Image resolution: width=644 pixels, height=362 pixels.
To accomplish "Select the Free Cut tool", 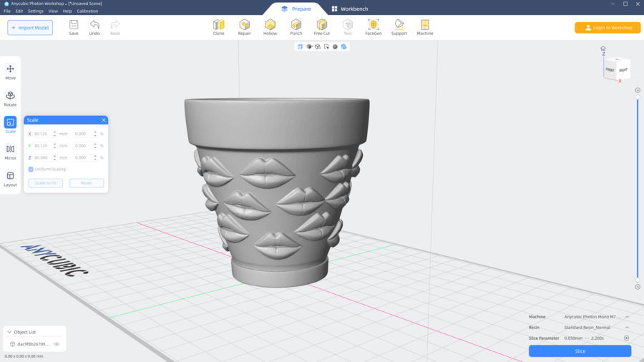I will pyautogui.click(x=322, y=27).
